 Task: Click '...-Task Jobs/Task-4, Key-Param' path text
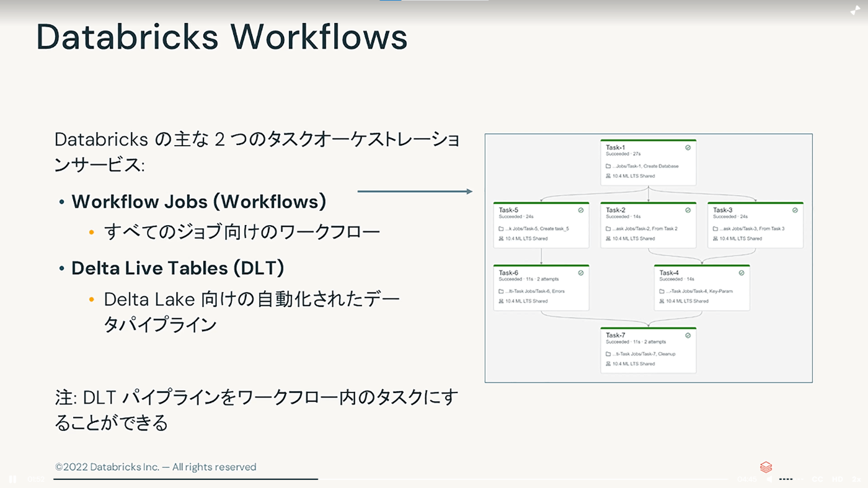(699, 291)
